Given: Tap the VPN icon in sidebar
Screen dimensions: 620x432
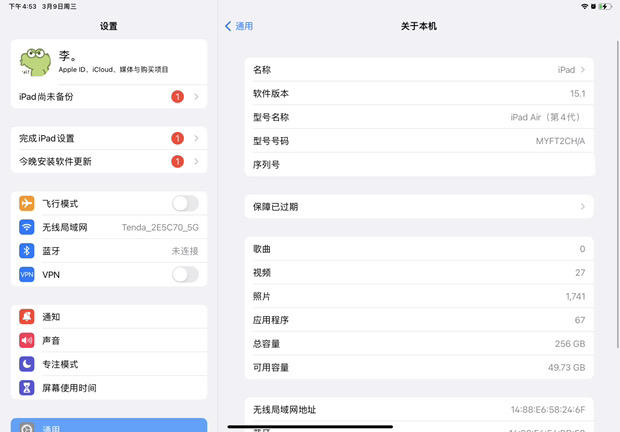Looking at the screenshot, I should 26,275.
